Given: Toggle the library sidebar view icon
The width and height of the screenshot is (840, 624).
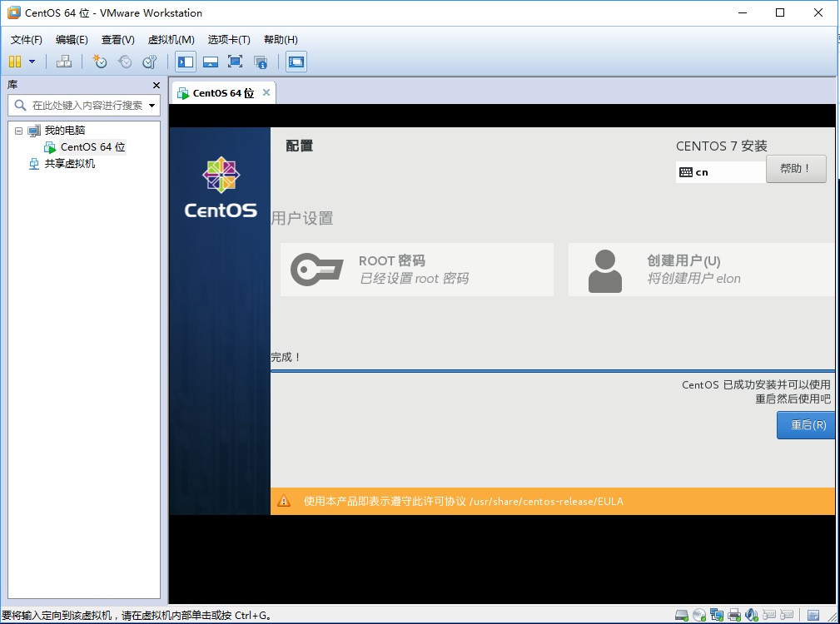Looking at the screenshot, I should coord(186,62).
